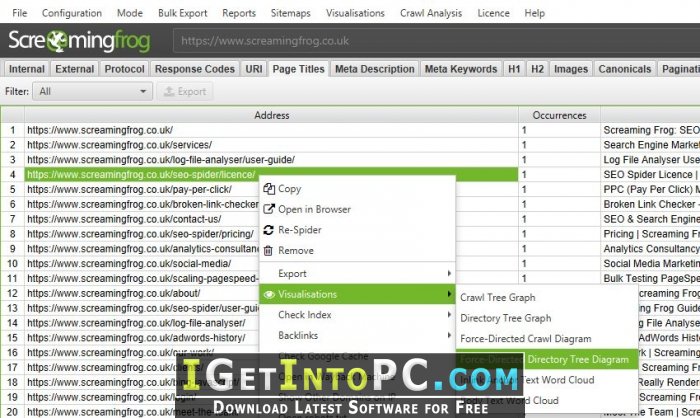Select the Page Titles tab

[298, 69]
